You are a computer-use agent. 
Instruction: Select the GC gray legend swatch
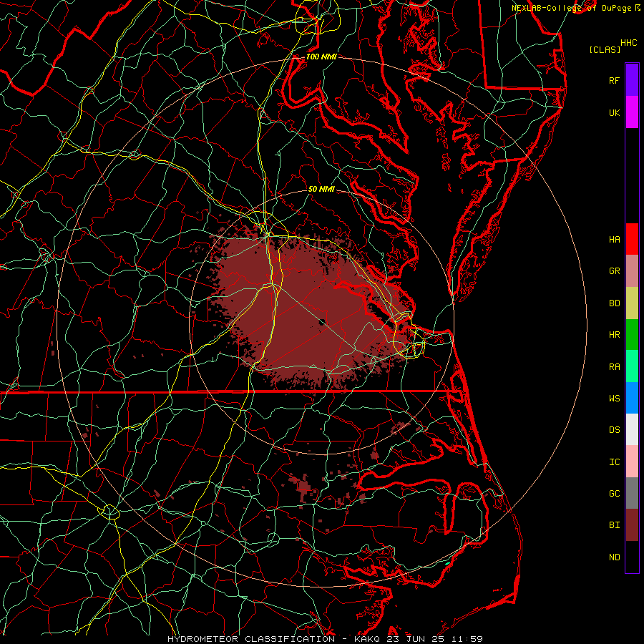(632, 493)
